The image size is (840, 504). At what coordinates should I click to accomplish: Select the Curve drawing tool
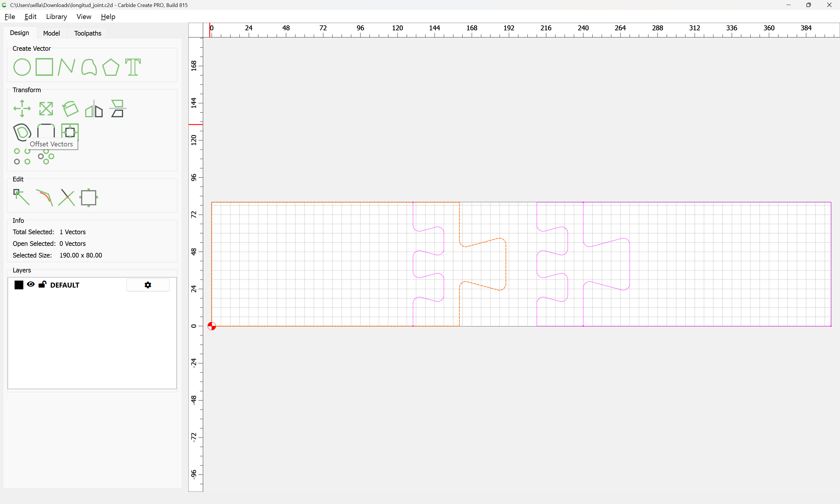tap(89, 67)
